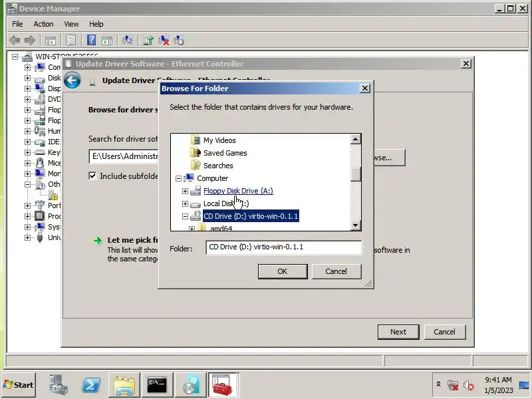532x399 pixels.
Task: Expand the Local Disk node in folder tree
Action: point(185,203)
